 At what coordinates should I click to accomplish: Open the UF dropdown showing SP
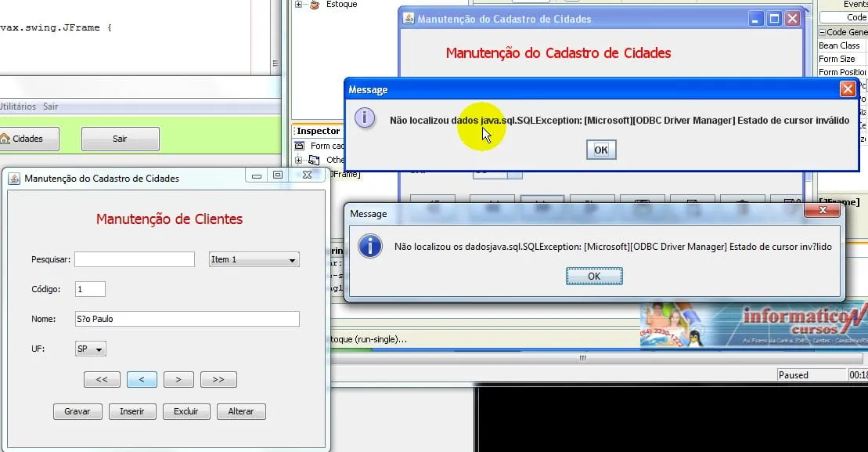90,349
